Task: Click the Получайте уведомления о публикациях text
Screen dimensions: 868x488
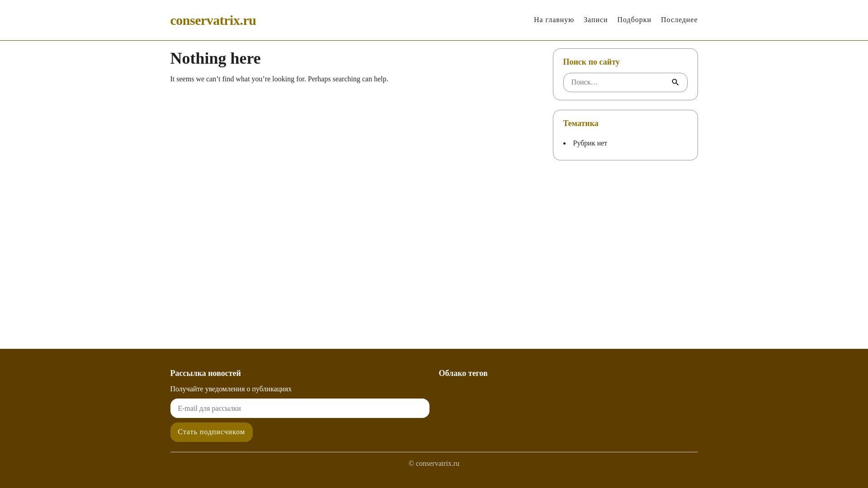Action: (x=231, y=389)
